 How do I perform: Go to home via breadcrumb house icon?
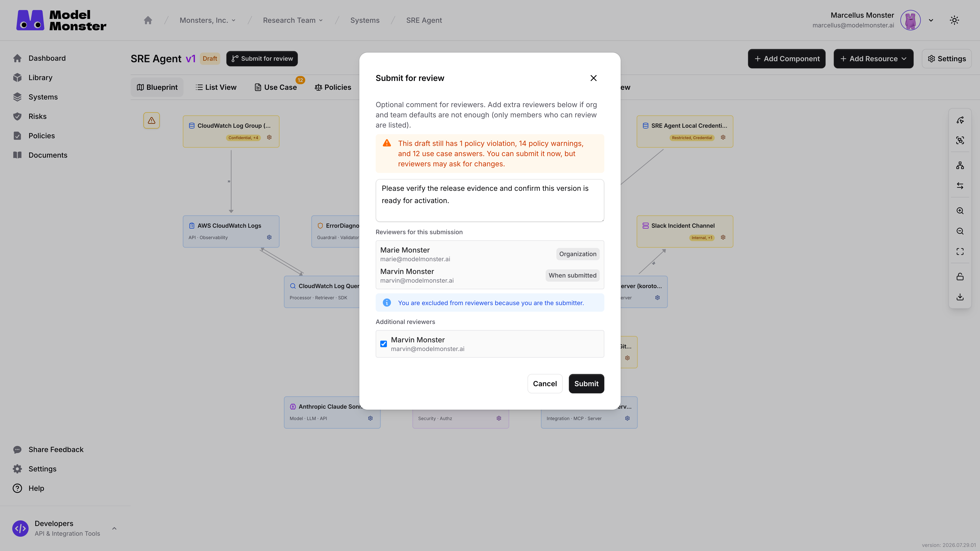[x=148, y=20]
